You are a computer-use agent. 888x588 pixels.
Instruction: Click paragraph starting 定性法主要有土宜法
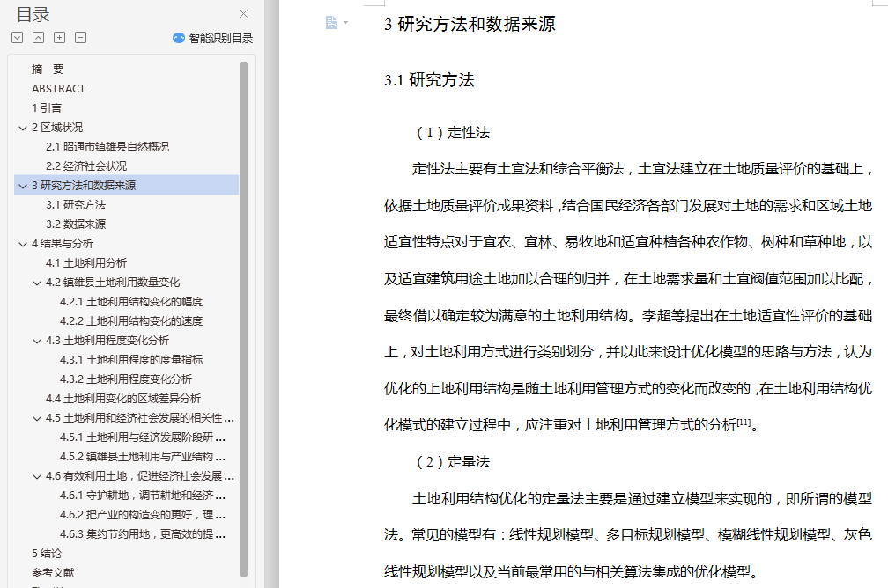click(628, 297)
